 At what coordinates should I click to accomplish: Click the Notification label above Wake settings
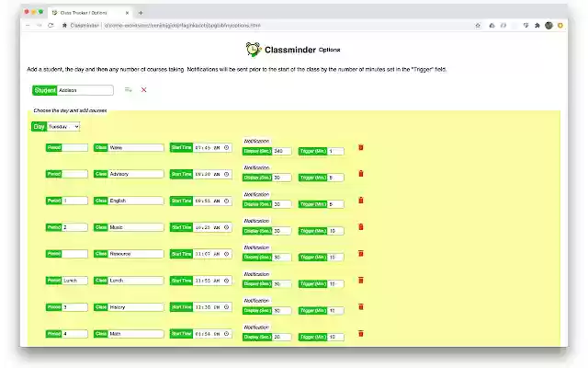pyautogui.click(x=256, y=141)
